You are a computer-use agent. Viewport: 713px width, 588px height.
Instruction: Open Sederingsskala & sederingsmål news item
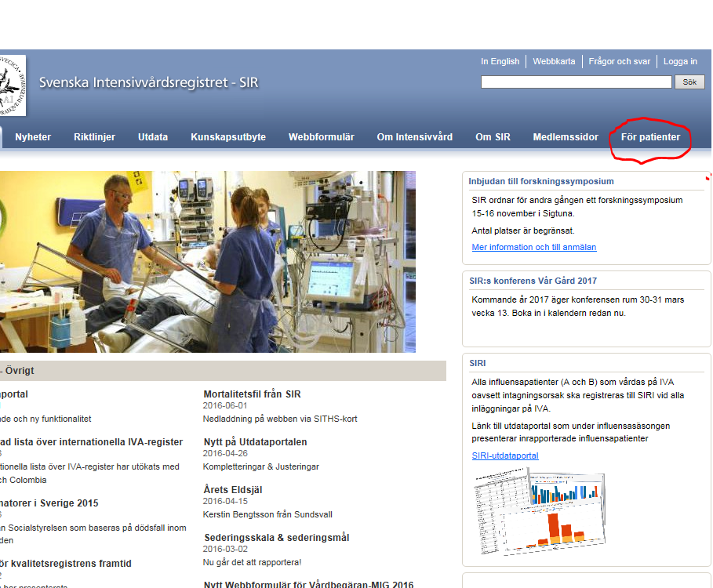click(276, 538)
